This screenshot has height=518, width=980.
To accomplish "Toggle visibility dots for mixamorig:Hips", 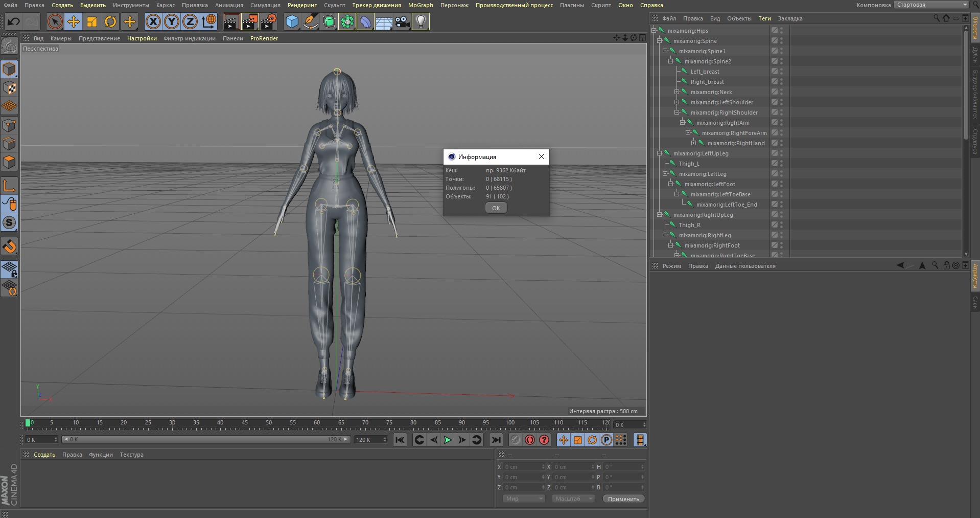I will point(781,31).
